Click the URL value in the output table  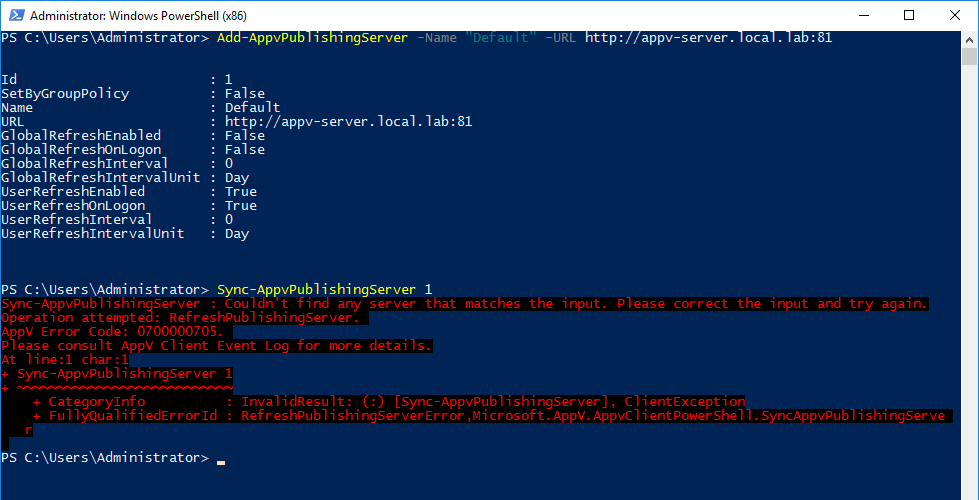(348, 122)
